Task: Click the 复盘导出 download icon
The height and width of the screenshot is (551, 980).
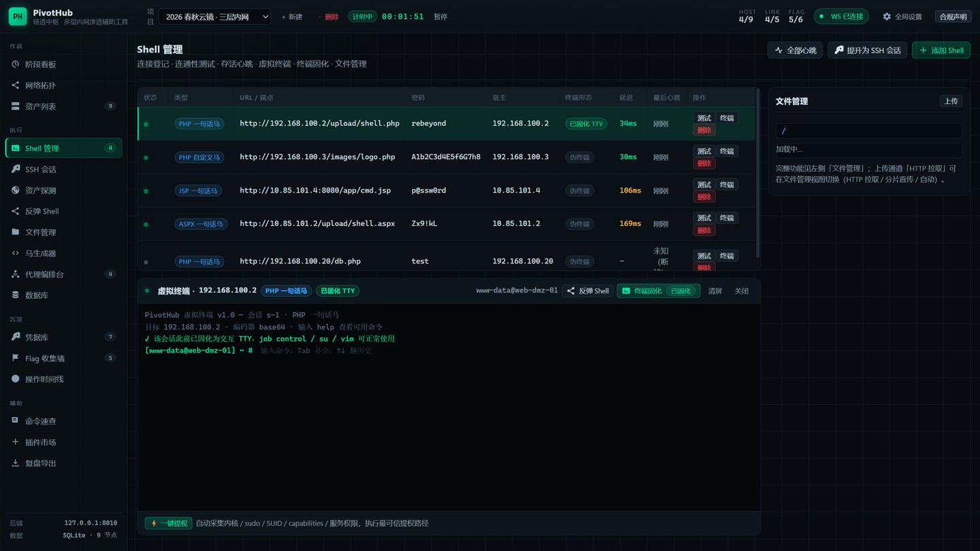Action: pyautogui.click(x=16, y=463)
